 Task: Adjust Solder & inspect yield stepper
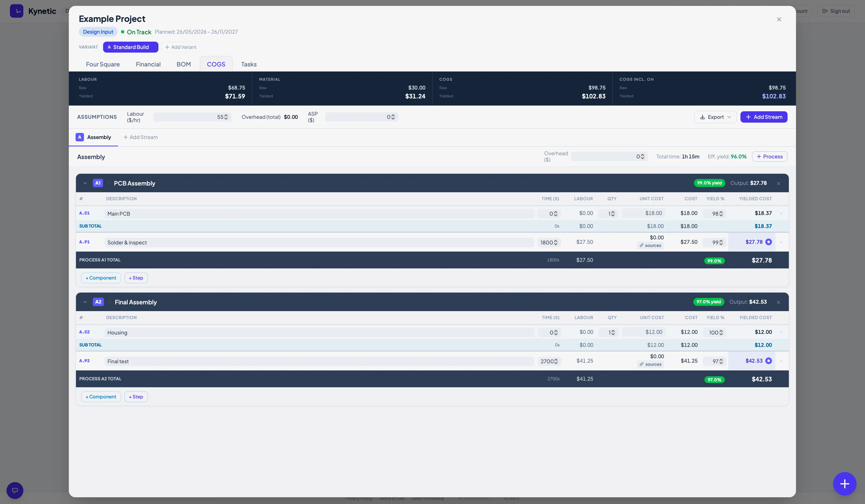pos(721,243)
